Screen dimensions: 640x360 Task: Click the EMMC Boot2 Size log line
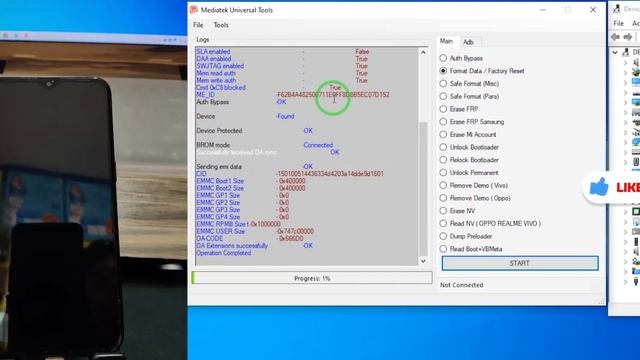coord(251,188)
